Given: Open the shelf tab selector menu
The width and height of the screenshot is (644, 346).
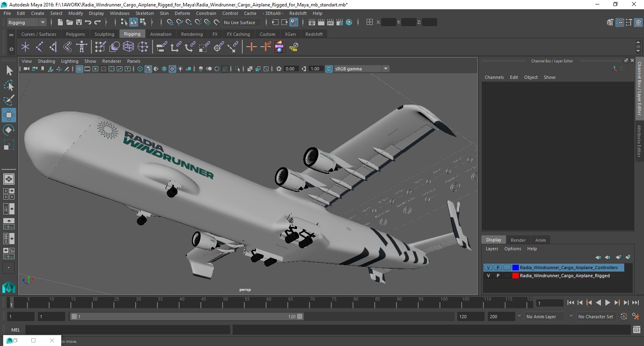Looking at the screenshot, I should point(11,35).
